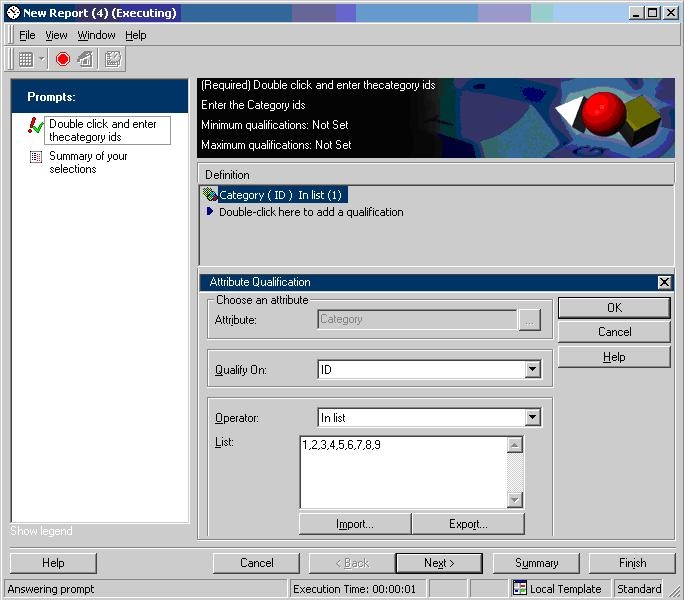Click the OK button in Attribute Qualification

tap(614, 308)
